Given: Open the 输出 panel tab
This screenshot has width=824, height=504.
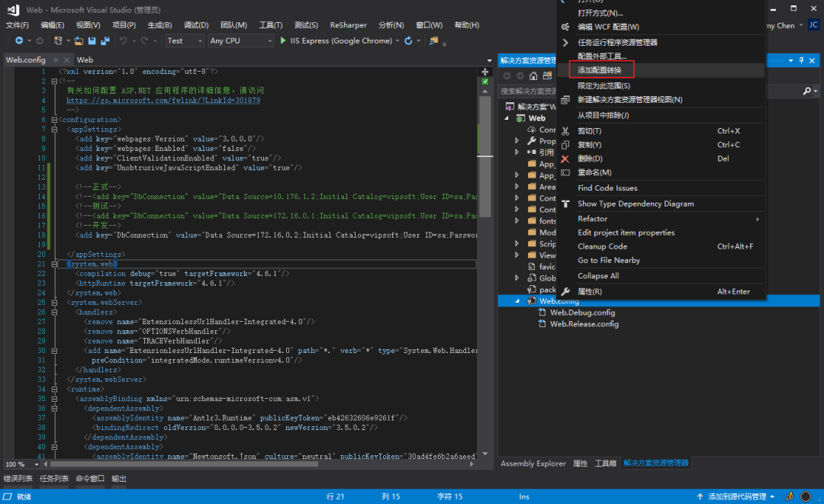Looking at the screenshot, I should point(119,478).
